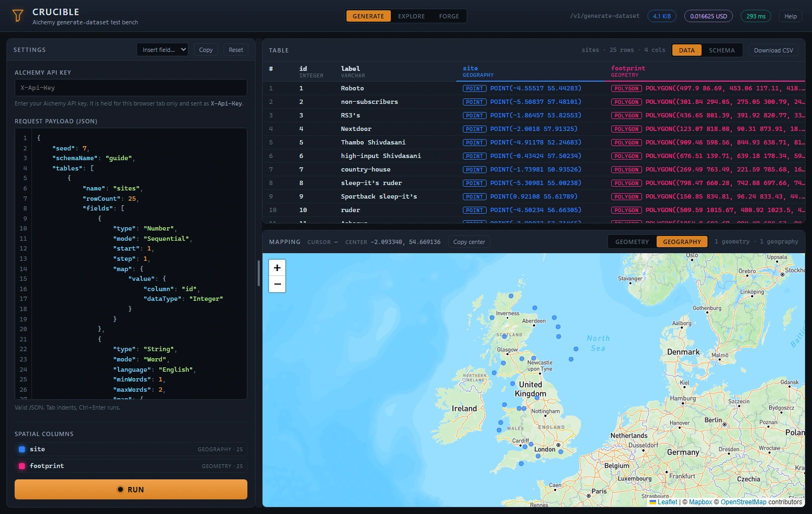Click the footprint geometry column header
This screenshot has height=514, width=812.
[x=705, y=71]
